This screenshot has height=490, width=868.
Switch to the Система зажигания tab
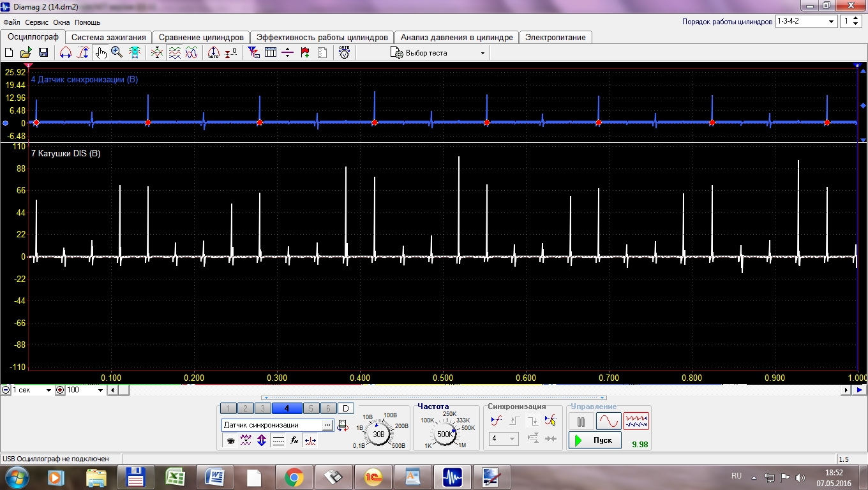point(109,37)
